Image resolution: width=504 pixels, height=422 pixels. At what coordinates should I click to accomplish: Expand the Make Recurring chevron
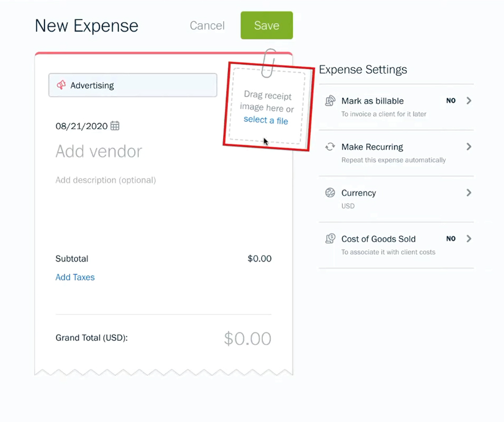point(469,147)
